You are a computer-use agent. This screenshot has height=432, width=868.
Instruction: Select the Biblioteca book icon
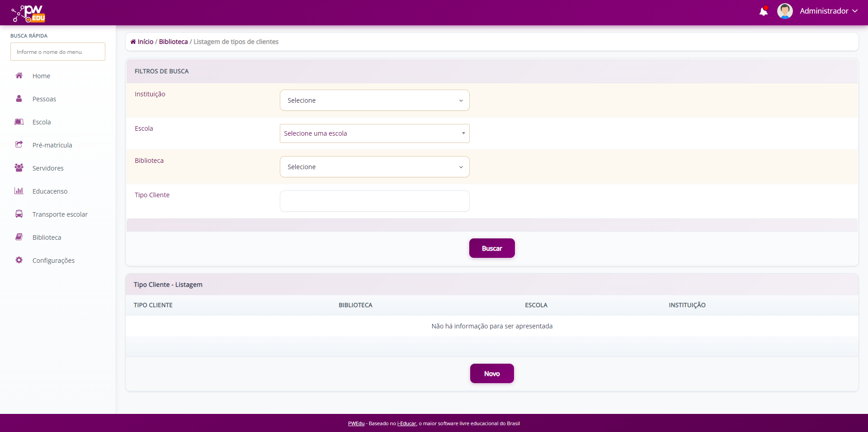19,237
